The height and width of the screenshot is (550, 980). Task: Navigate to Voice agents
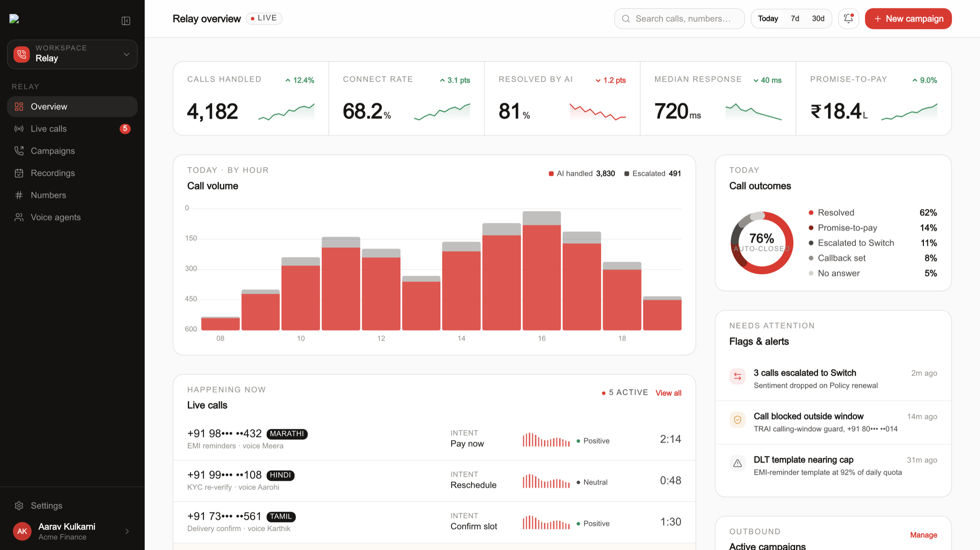click(x=72, y=217)
